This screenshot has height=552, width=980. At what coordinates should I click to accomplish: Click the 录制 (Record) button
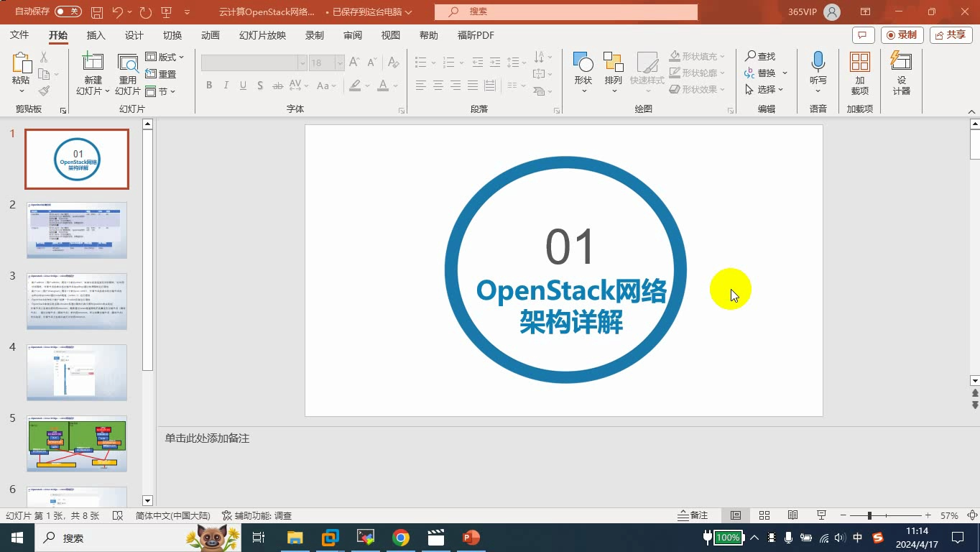(x=902, y=34)
